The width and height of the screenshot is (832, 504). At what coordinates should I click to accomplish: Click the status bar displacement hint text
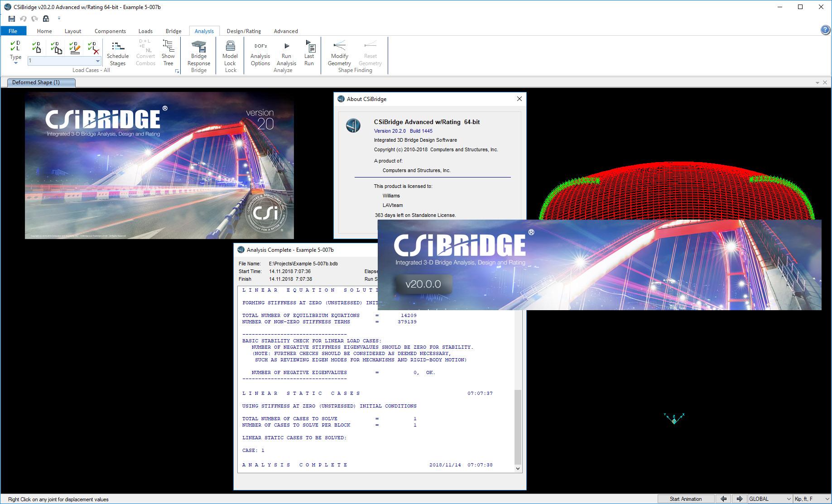pyautogui.click(x=58, y=499)
